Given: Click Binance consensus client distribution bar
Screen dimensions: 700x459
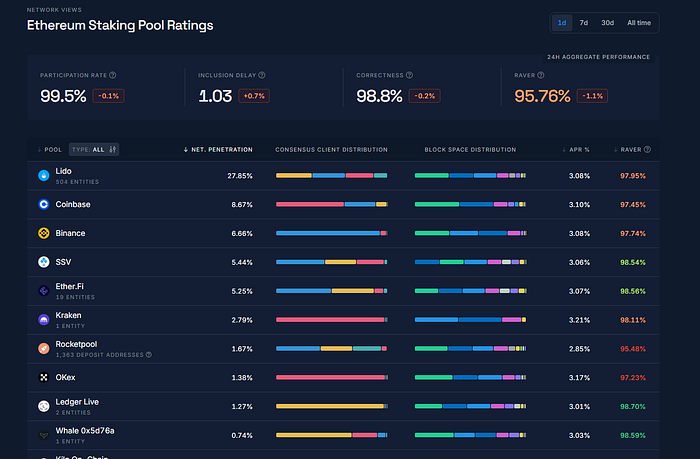Looking at the screenshot, I should click(332, 233).
